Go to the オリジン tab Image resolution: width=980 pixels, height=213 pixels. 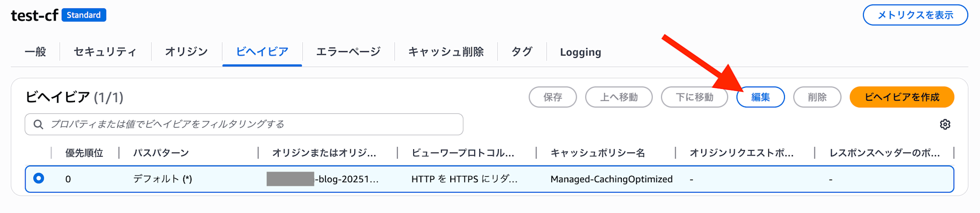click(186, 52)
